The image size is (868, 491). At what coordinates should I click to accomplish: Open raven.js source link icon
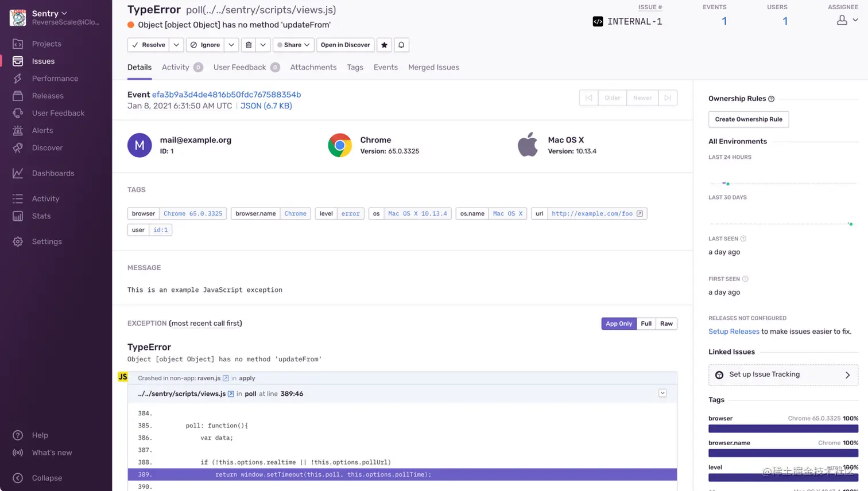[x=226, y=378]
